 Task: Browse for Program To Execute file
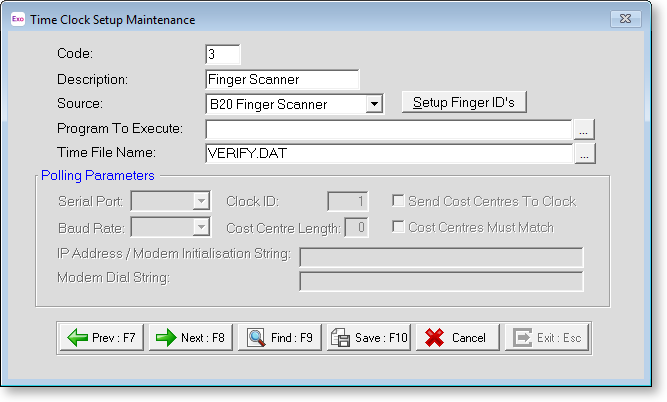pos(585,129)
